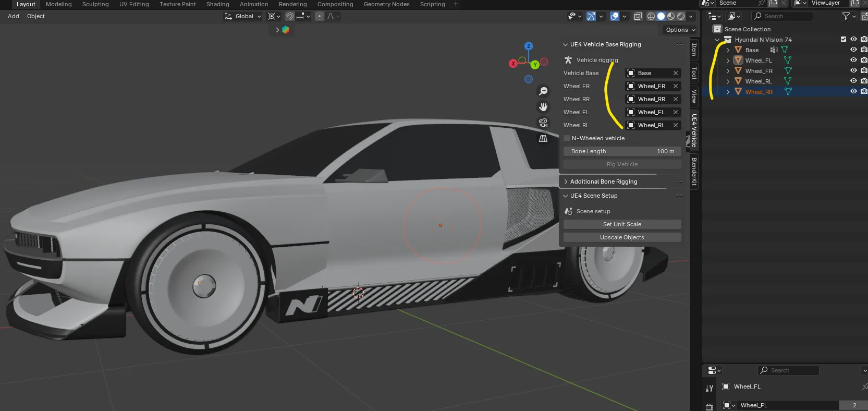This screenshot has height=411, width=868.
Task: Select wireframe viewport shading
Action: (x=651, y=16)
